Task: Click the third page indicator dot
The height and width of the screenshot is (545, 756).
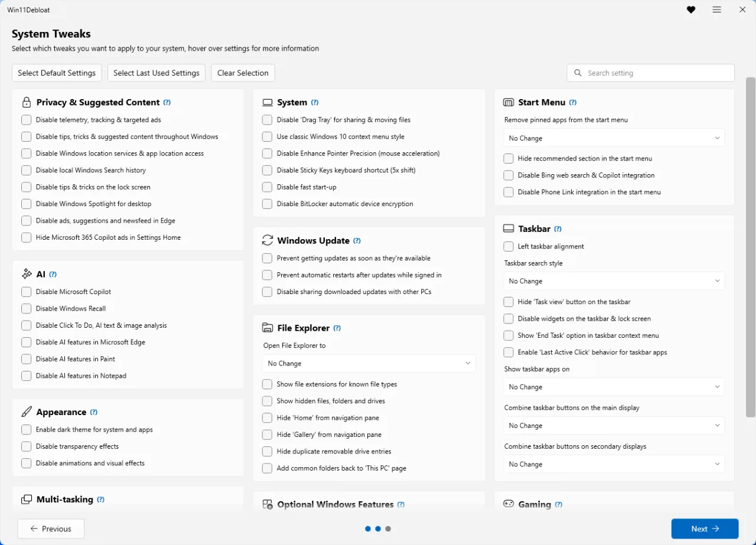Action: point(388,528)
